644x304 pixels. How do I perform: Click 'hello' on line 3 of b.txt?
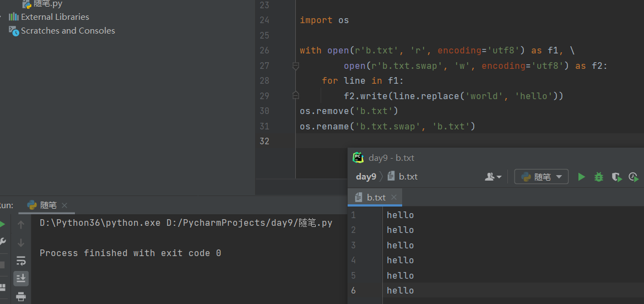coord(400,245)
